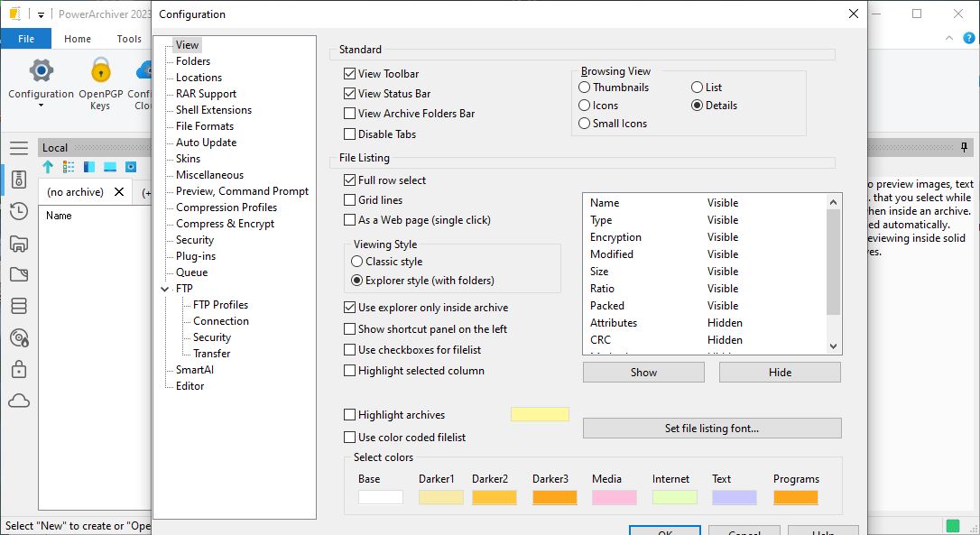Uncheck View Status Bar
Screen dimensions: 980x535
[350, 94]
